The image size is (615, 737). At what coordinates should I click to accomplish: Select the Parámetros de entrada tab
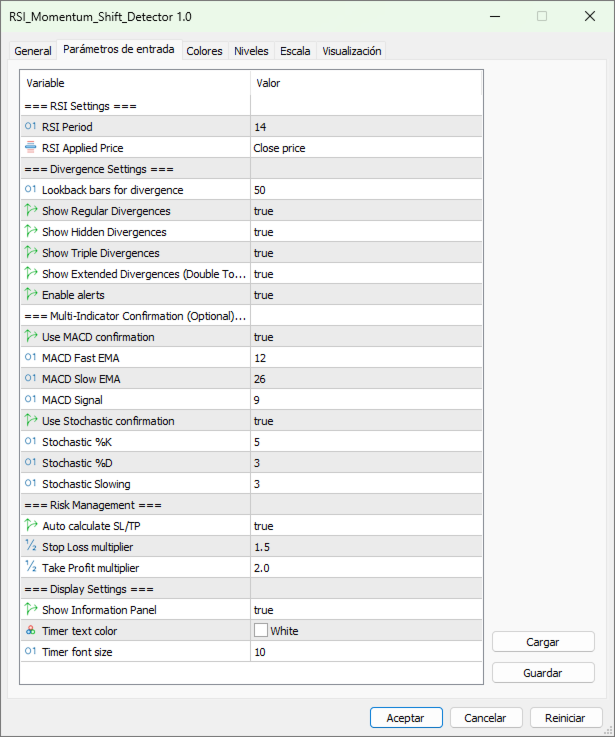coord(119,49)
